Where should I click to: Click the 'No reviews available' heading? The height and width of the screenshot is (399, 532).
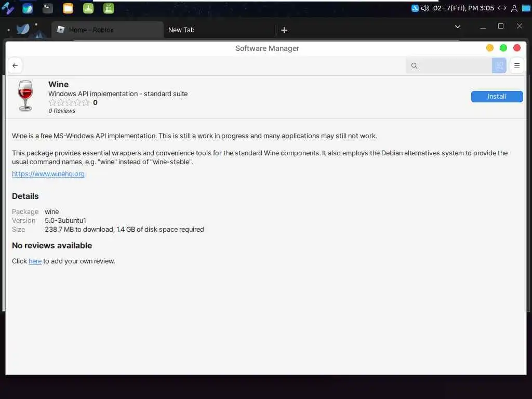coord(52,245)
